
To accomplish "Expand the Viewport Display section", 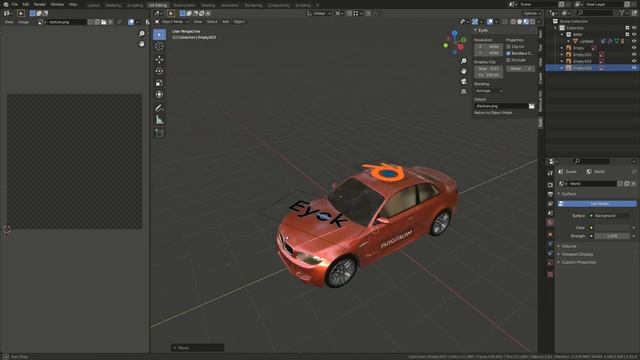I will 577,254.
